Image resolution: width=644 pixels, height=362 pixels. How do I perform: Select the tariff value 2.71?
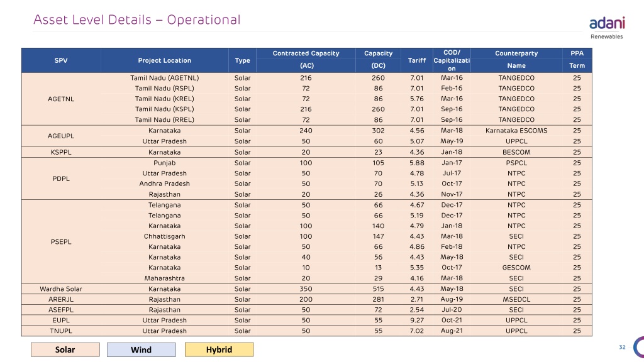click(416, 300)
